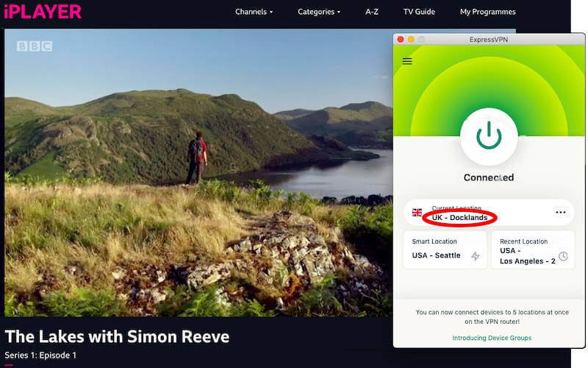Open My Programmes in iPlayer
The height and width of the screenshot is (368, 588).
(487, 12)
